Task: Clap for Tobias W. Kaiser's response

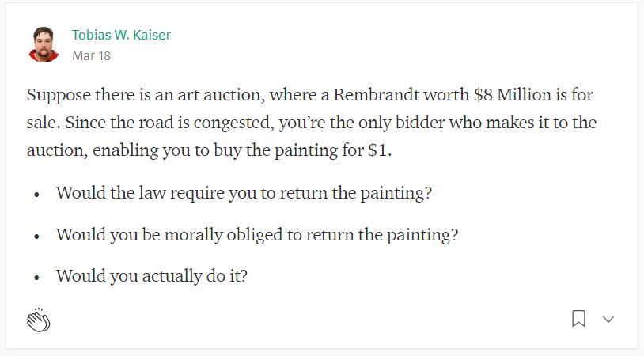Action: tap(39, 320)
